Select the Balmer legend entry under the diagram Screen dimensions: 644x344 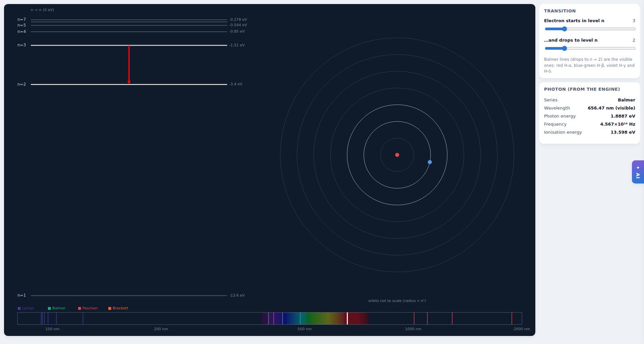tap(57, 308)
